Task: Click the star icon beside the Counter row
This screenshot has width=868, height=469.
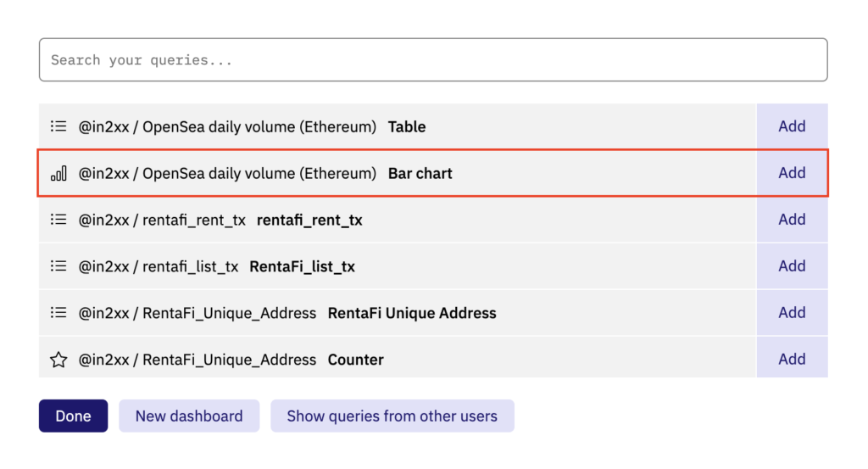Action: point(58,360)
